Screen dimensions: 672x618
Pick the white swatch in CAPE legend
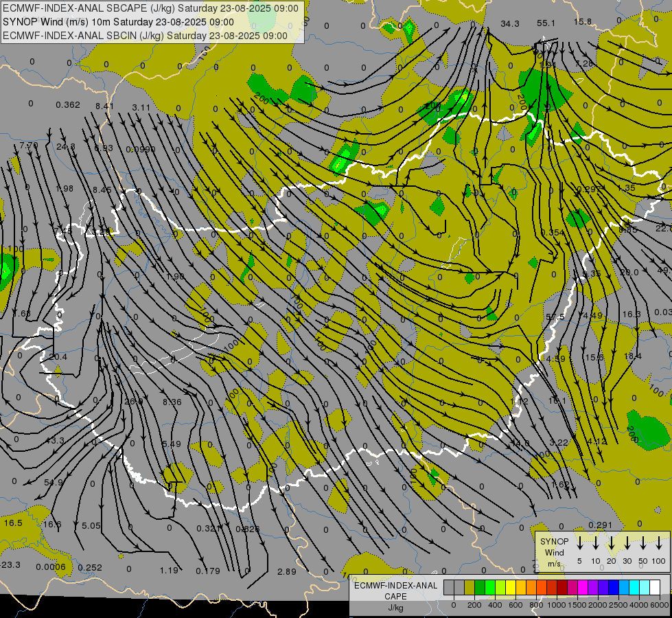coord(654,587)
